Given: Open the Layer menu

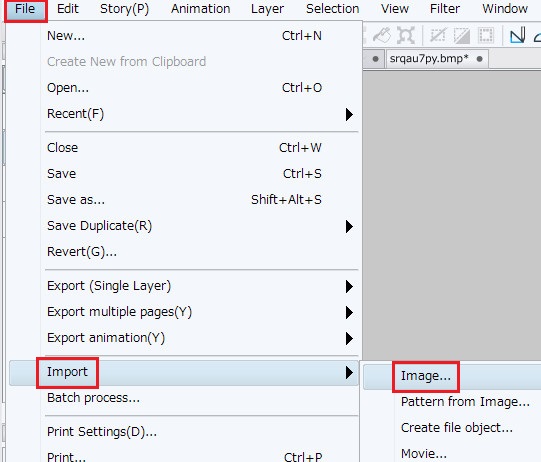Looking at the screenshot, I should [267, 9].
